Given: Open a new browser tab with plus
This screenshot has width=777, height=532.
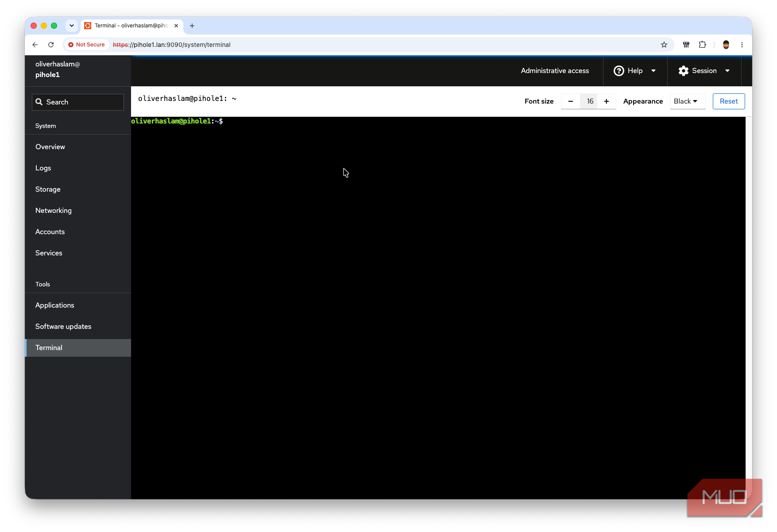Looking at the screenshot, I should coord(192,26).
